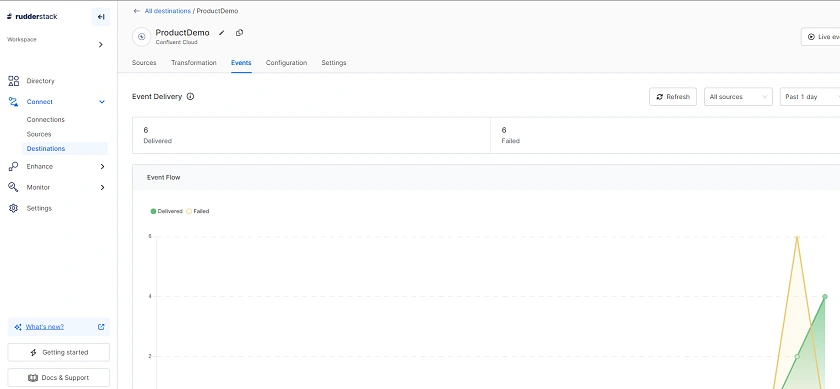Copy the ProductDemo destination ID icon
Viewport: 840px width, 389px height.
tap(239, 33)
